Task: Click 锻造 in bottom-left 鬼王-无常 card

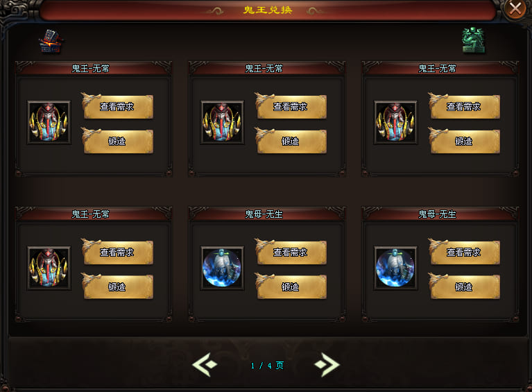Action: click(x=118, y=287)
